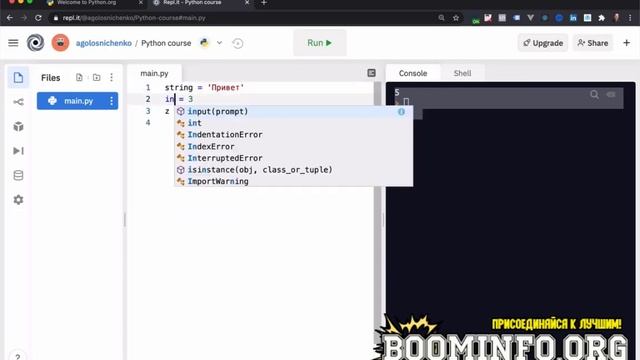Open the Packages sidebar icon

coord(18,127)
